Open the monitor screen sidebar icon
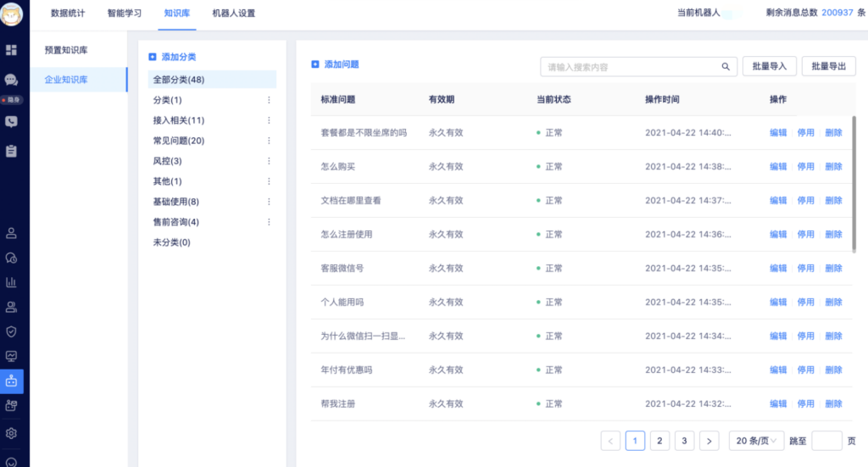This screenshot has height=467, width=868. point(11,356)
